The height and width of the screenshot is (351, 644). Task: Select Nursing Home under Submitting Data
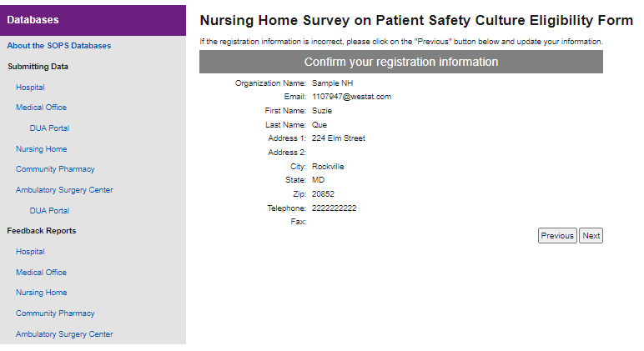click(41, 149)
